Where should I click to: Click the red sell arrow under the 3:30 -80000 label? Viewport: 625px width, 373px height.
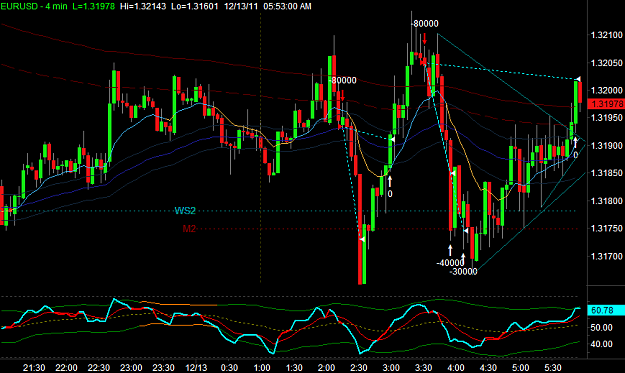tap(425, 39)
